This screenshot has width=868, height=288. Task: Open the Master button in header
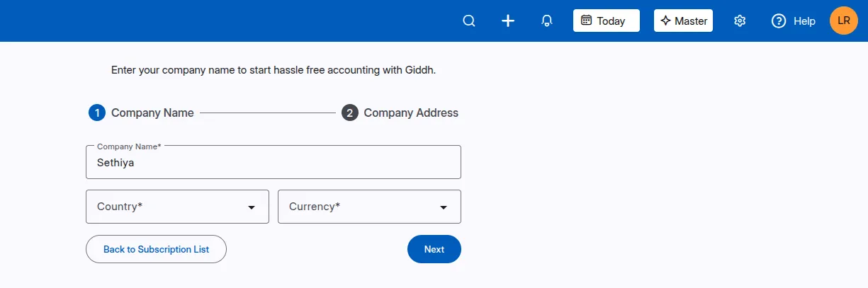click(x=683, y=21)
